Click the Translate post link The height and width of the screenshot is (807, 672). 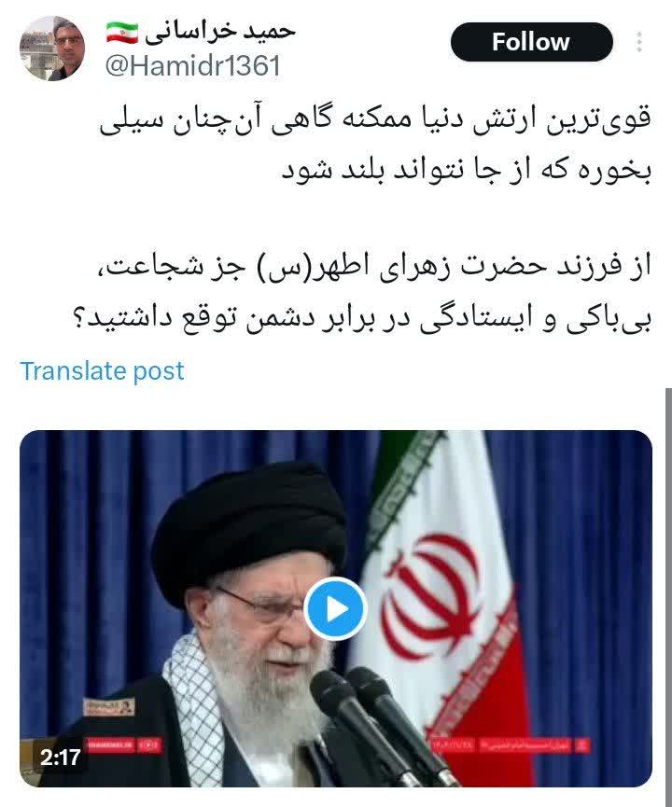coord(102,370)
